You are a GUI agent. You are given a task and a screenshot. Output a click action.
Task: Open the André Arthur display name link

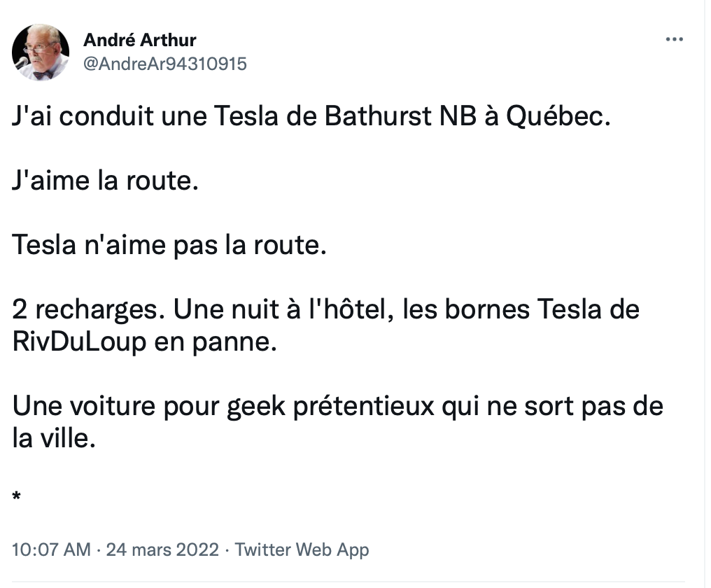[140, 40]
